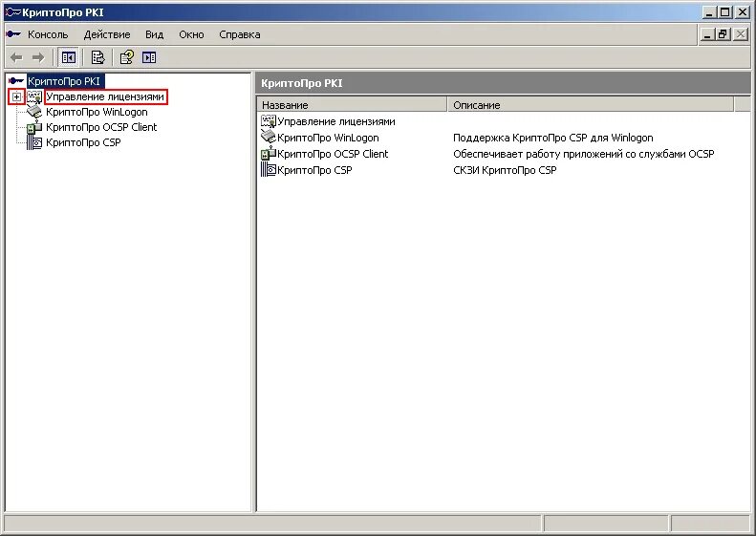This screenshot has width=756, height=536.
Task: Open the Вид menu
Action: 154,34
